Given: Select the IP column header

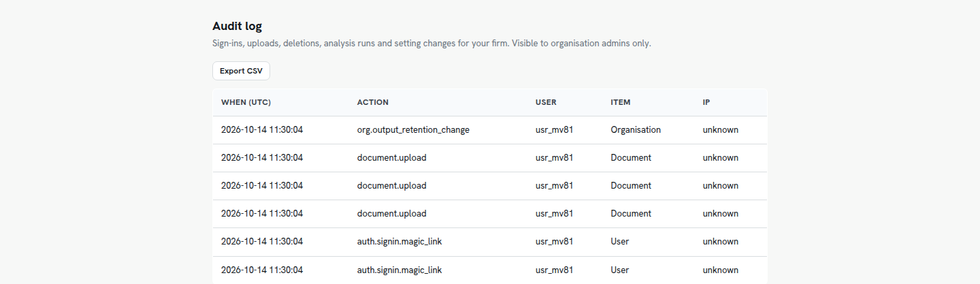Looking at the screenshot, I should [x=707, y=102].
